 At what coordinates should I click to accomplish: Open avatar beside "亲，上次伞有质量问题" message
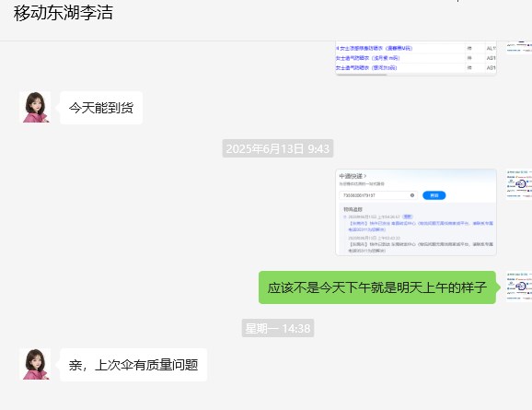tap(35, 364)
